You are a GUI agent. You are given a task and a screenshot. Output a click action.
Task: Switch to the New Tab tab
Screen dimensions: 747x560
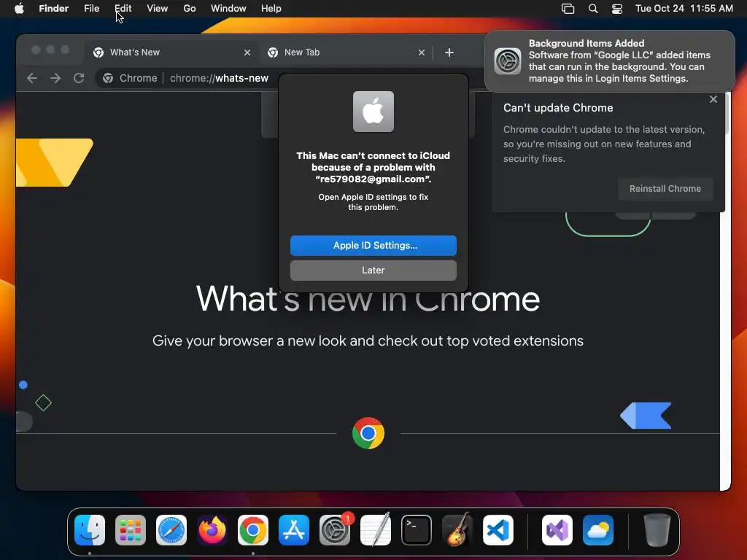point(346,52)
